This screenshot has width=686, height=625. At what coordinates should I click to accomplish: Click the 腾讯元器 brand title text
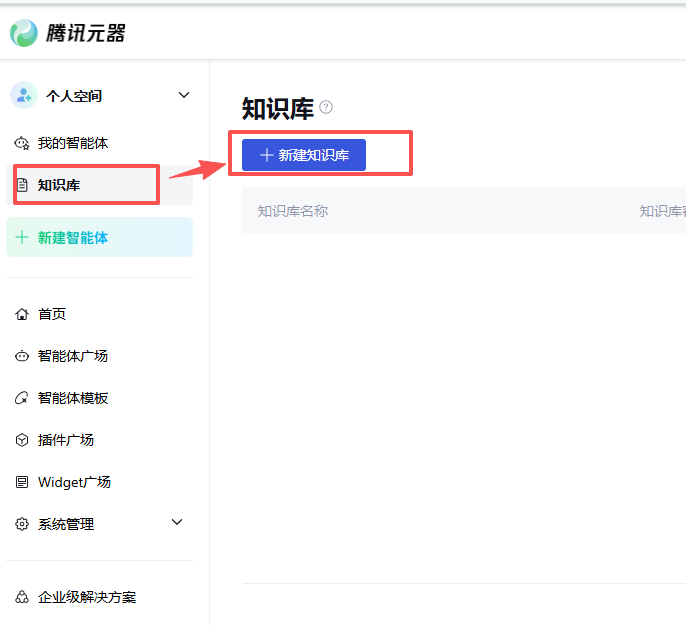(x=85, y=33)
